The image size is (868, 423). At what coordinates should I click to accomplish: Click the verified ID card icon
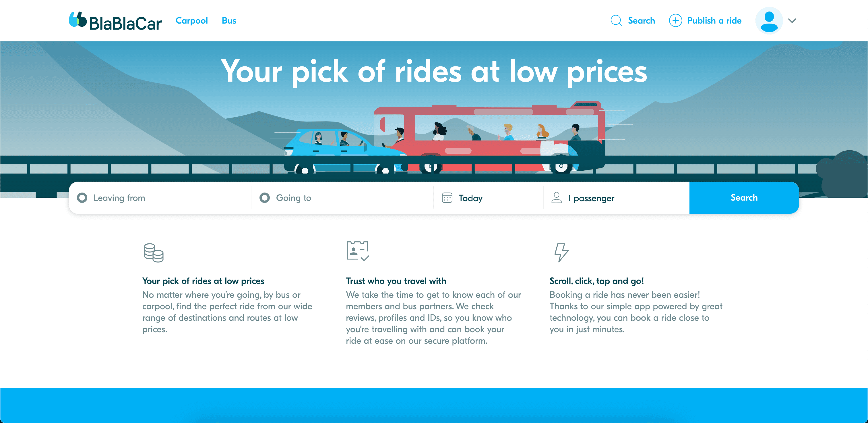pyautogui.click(x=358, y=251)
